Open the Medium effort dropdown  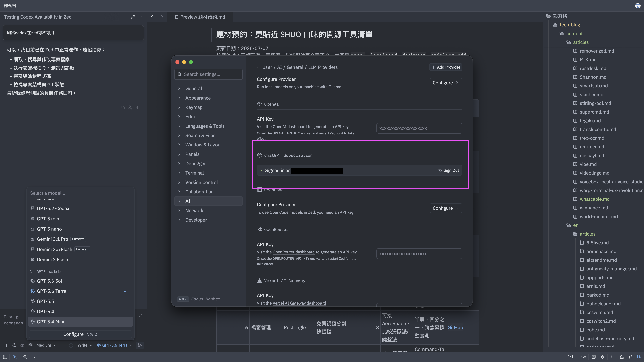pyautogui.click(x=46, y=345)
